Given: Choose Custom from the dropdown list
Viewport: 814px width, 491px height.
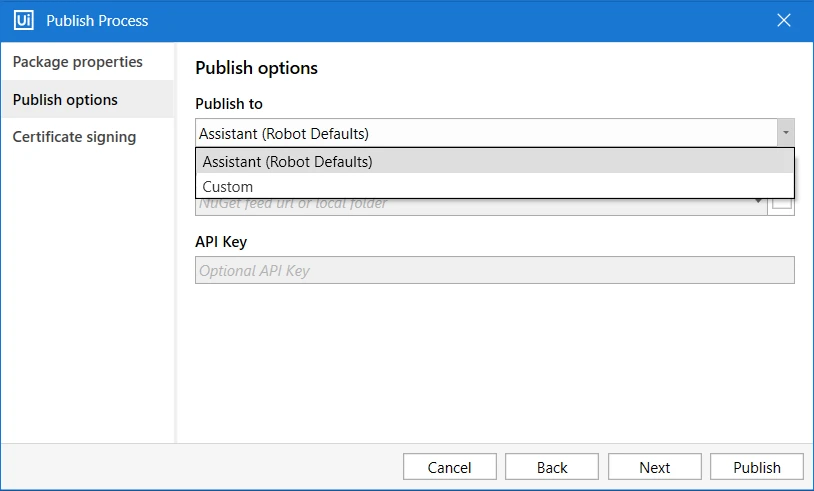Looking at the screenshot, I should [495, 186].
